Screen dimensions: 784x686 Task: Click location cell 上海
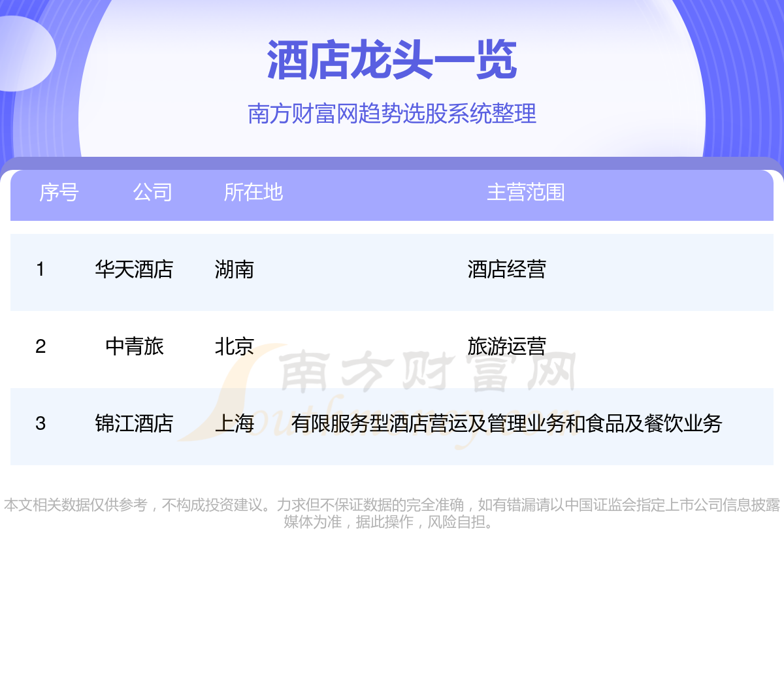tap(235, 423)
